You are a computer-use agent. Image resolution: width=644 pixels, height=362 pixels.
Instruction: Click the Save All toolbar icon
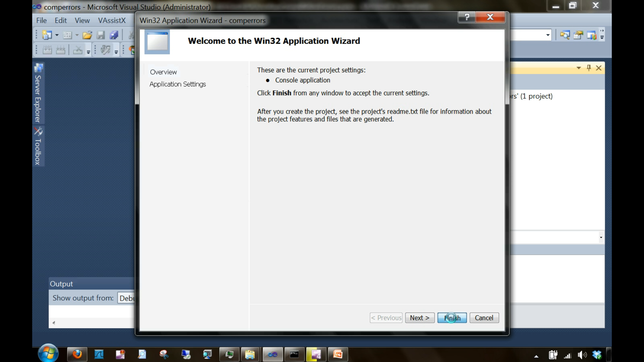(x=114, y=35)
